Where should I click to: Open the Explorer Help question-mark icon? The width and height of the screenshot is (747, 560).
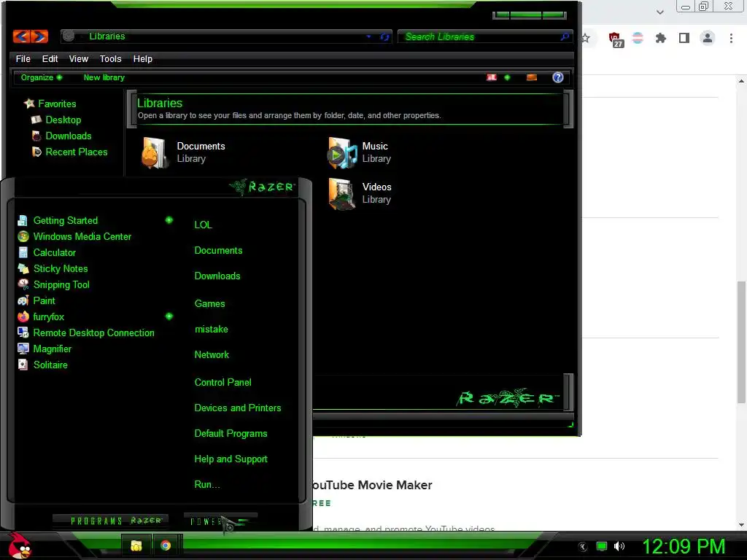pos(557,77)
